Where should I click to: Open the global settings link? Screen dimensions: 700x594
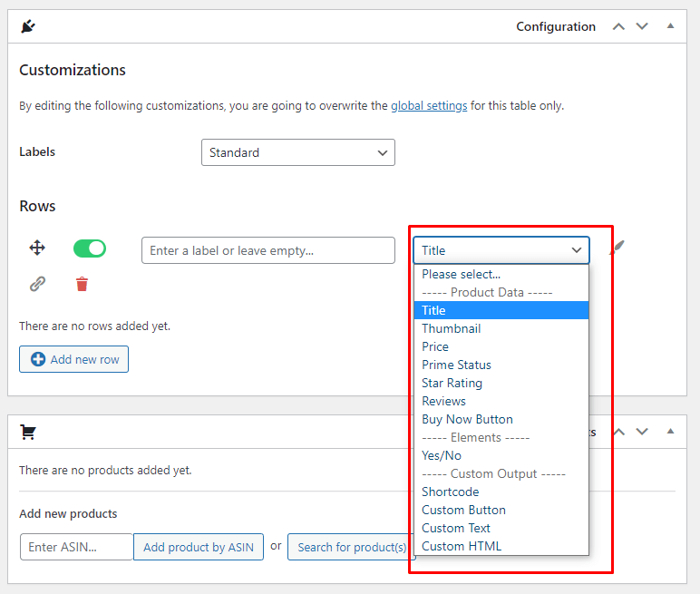point(429,106)
